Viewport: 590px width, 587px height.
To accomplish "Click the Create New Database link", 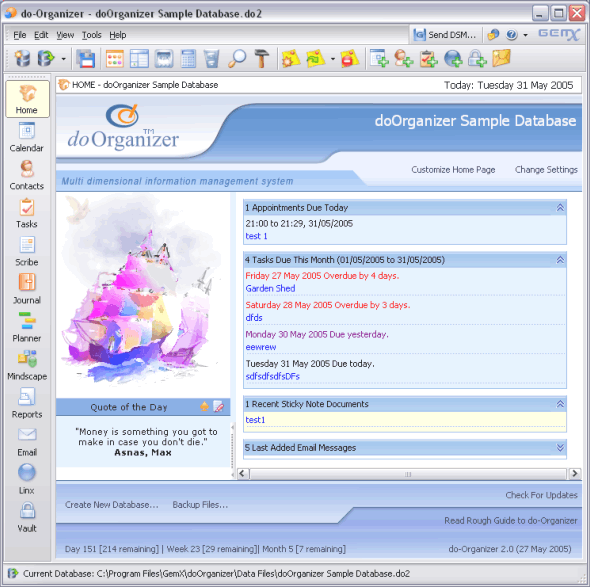I will pos(112,505).
